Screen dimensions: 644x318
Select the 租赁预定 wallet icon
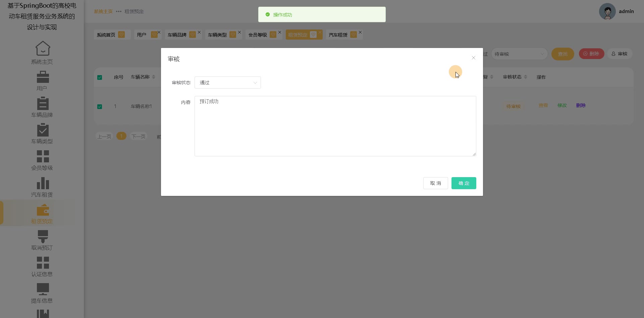click(43, 210)
